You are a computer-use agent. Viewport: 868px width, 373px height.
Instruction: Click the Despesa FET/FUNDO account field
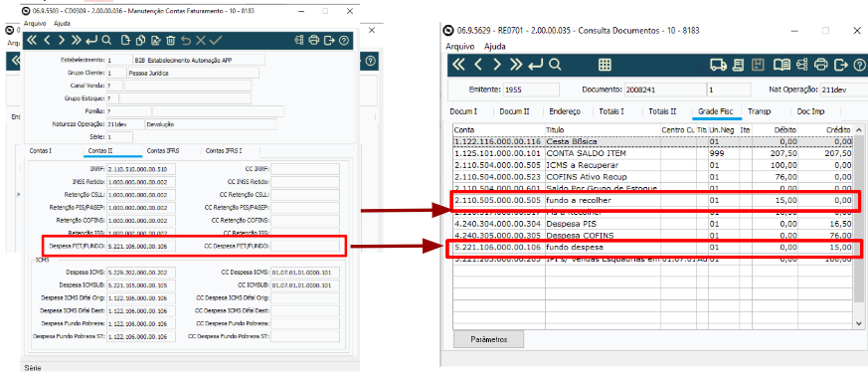click(140, 246)
